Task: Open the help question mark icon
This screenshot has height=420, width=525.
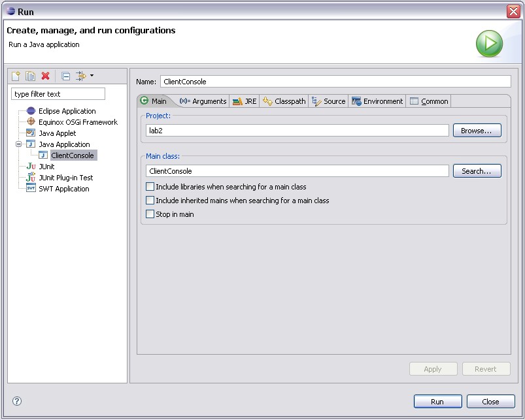Action: coord(17,401)
